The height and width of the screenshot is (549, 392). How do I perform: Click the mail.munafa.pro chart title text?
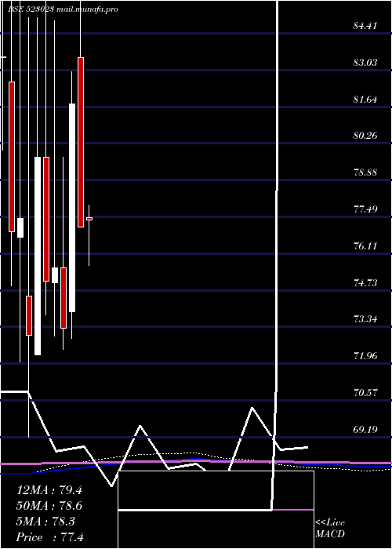tap(87, 9)
